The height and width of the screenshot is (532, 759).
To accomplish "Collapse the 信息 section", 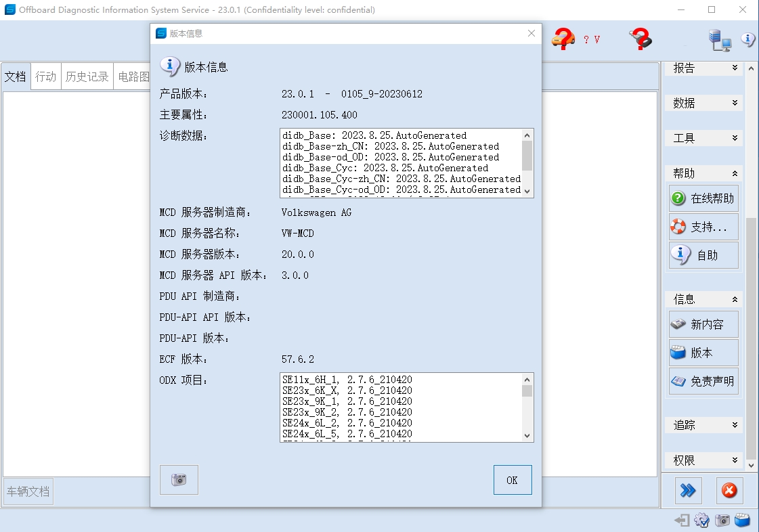I will [x=703, y=299].
